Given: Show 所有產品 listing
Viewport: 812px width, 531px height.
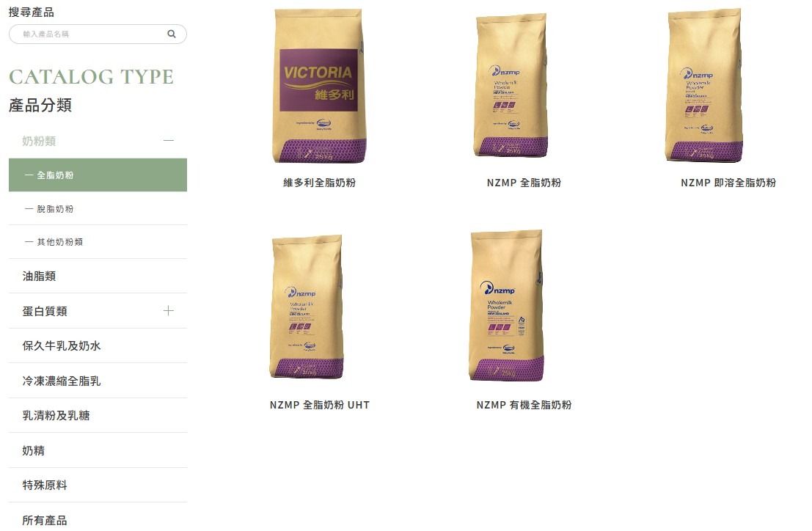Looking at the screenshot, I should (x=98, y=519).
